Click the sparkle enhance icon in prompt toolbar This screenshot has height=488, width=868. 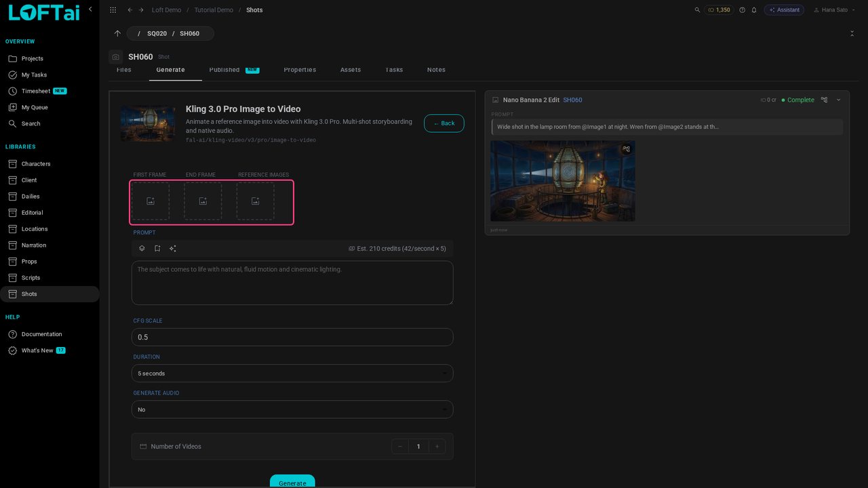(x=173, y=249)
